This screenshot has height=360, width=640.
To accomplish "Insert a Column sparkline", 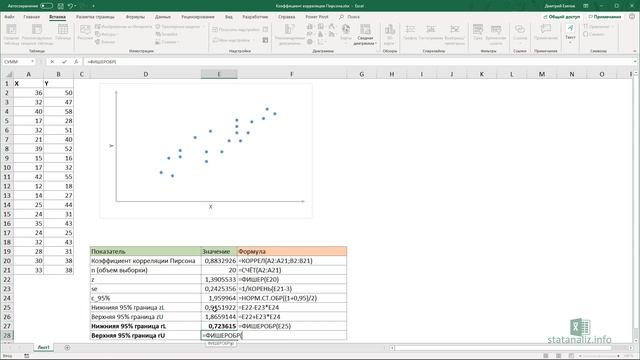I will [x=431, y=33].
